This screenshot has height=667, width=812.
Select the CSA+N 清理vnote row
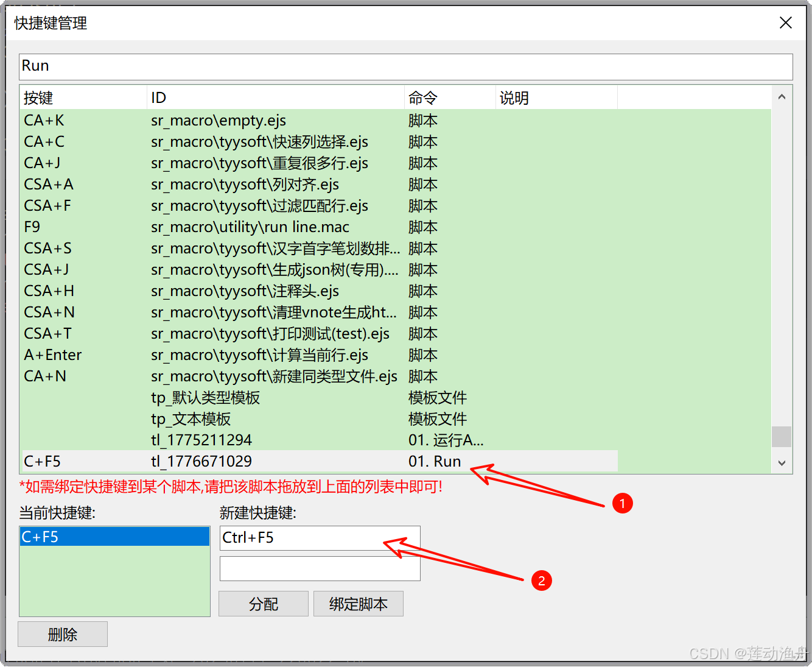320,312
